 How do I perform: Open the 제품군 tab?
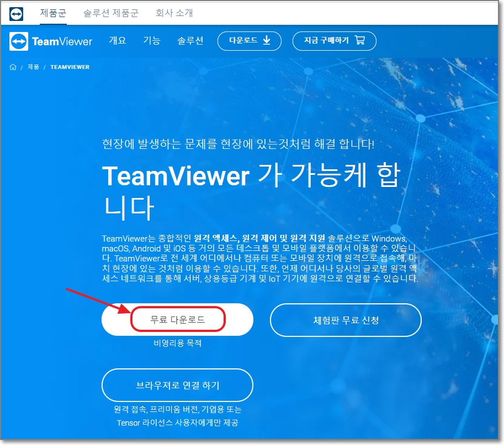(53, 13)
